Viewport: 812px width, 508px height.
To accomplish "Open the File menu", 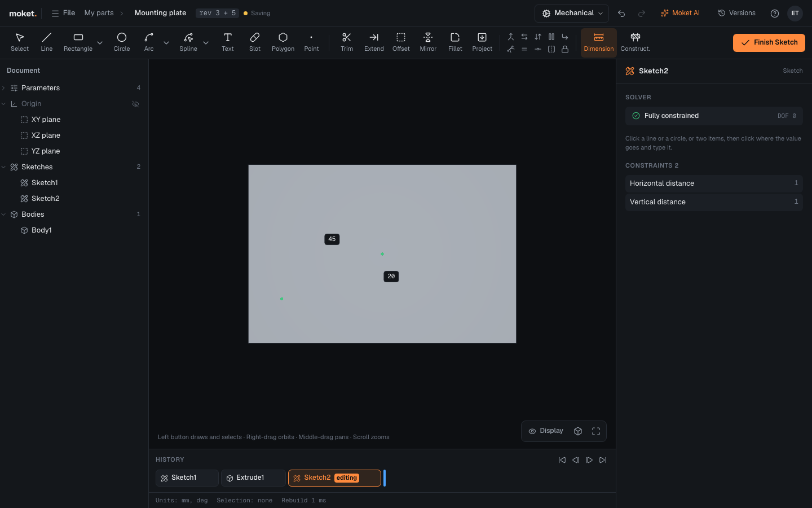I will (x=63, y=13).
